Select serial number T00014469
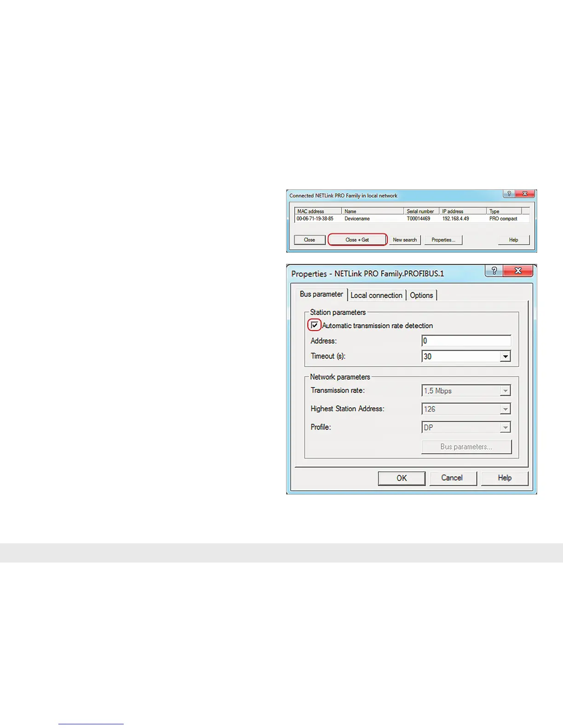 tap(419, 219)
